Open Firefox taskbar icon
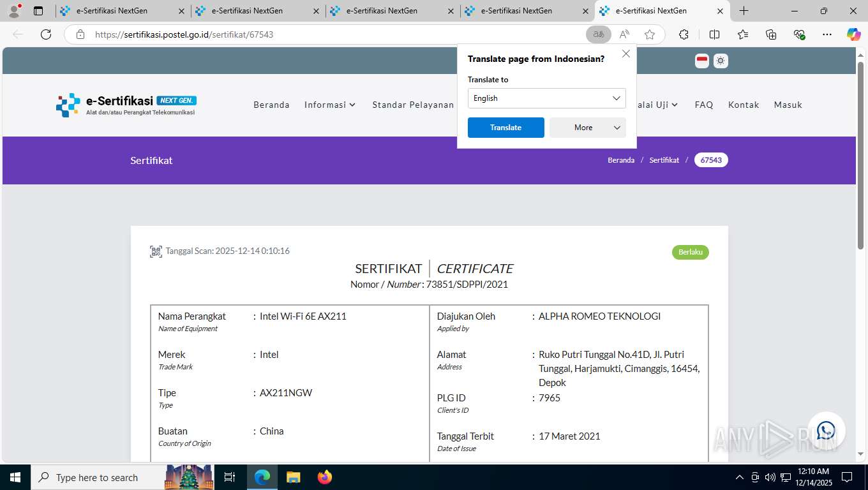The width and height of the screenshot is (868, 490). click(x=324, y=477)
